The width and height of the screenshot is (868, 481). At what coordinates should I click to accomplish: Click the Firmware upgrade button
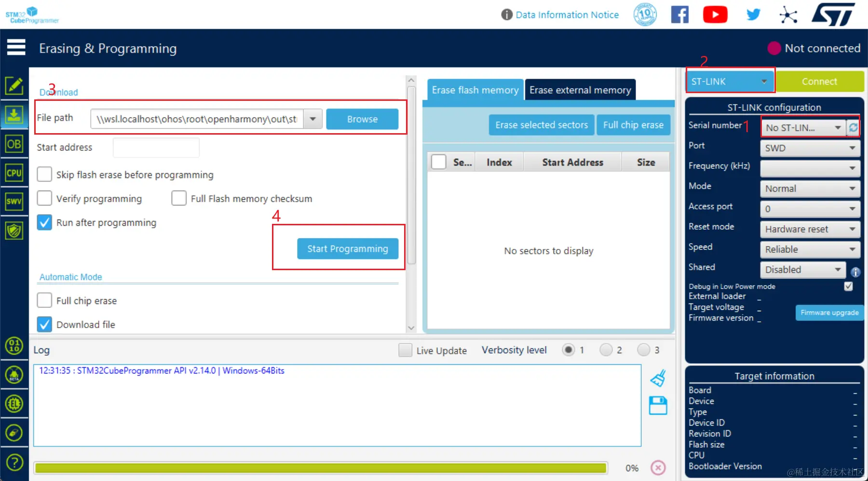coord(829,313)
